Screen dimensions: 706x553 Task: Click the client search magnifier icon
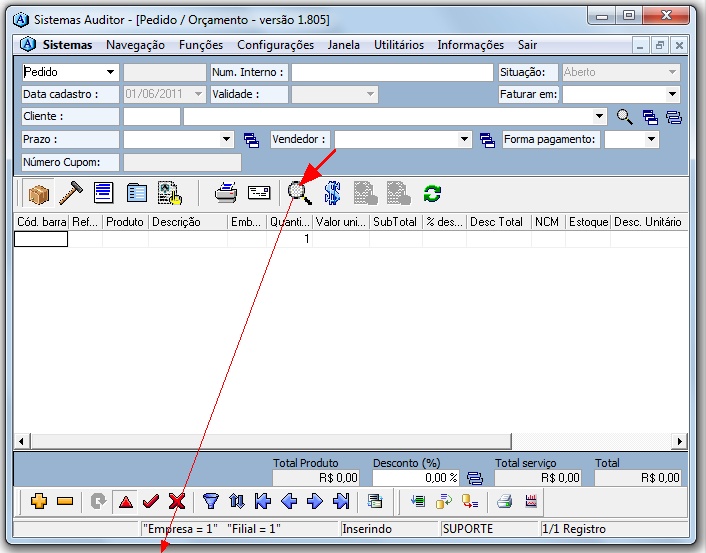(x=625, y=117)
